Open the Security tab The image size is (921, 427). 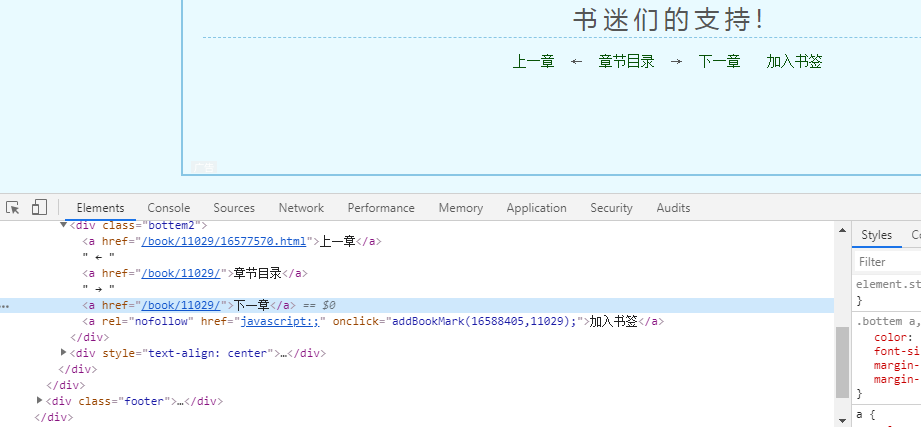pyautogui.click(x=611, y=208)
